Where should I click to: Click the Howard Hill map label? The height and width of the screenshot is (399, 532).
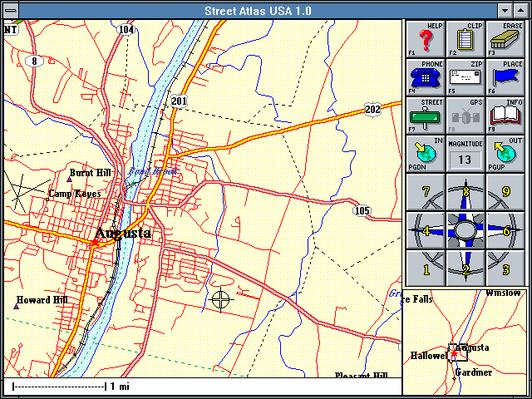click(x=42, y=300)
